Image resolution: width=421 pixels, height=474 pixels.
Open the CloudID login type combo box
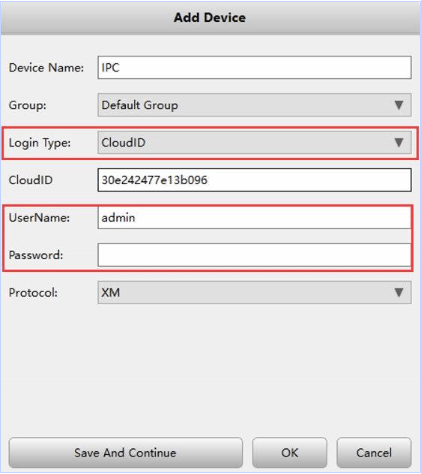coord(254,142)
